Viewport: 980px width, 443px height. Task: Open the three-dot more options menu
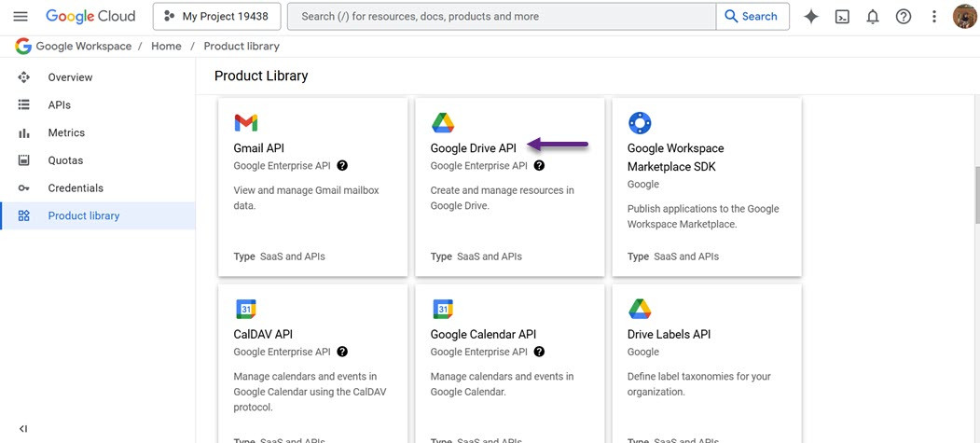tap(934, 17)
